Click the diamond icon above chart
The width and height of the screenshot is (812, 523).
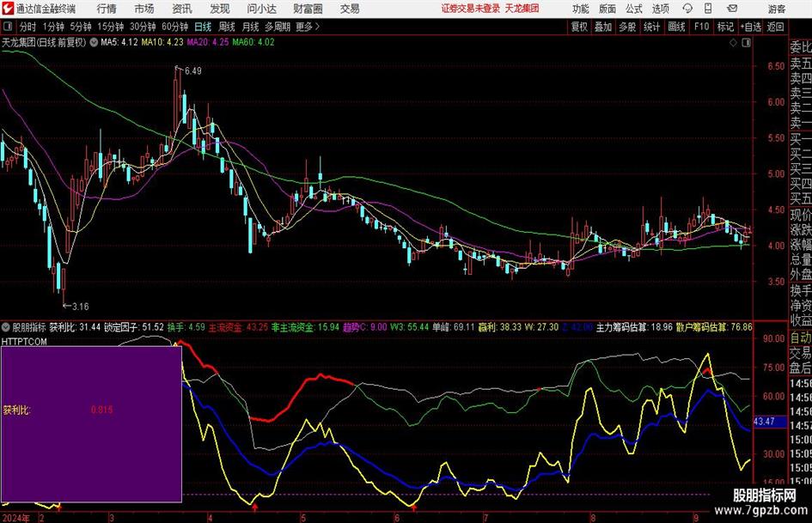(733, 43)
